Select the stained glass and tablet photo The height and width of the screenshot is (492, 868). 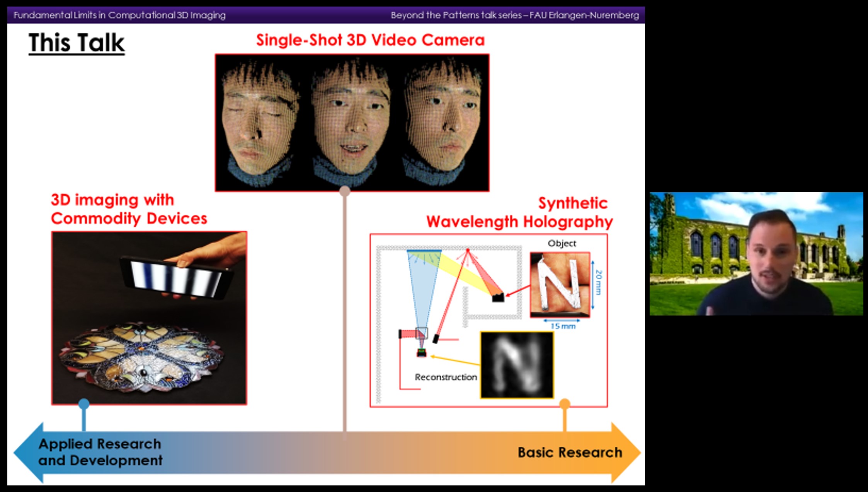pos(149,318)
